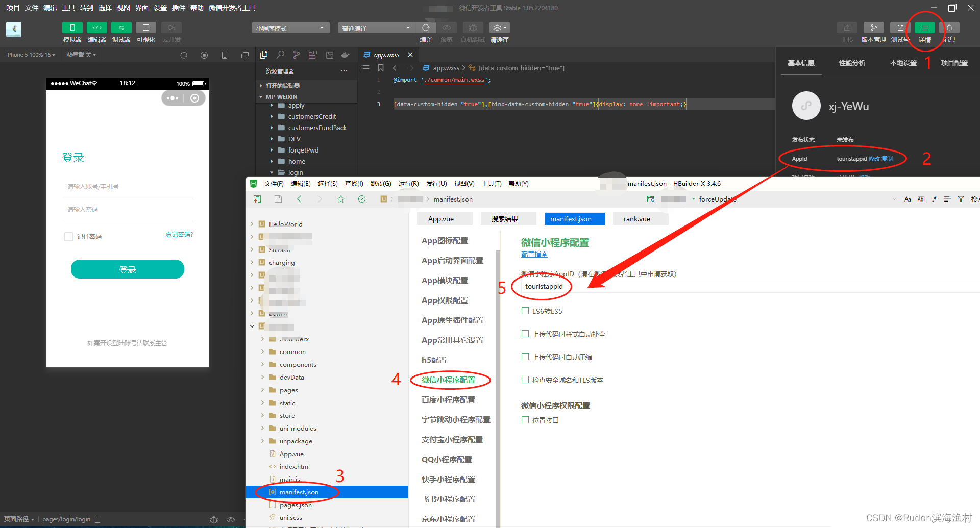Open pages.json in the project tree
This screenshot has width=980, height=528.
296,505
